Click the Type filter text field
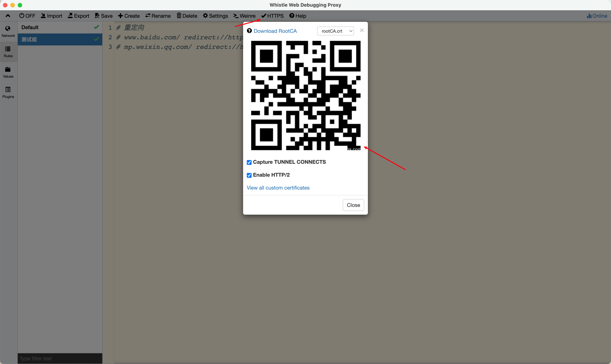Viewport: 611px width, 364px height. coord(60,358)
